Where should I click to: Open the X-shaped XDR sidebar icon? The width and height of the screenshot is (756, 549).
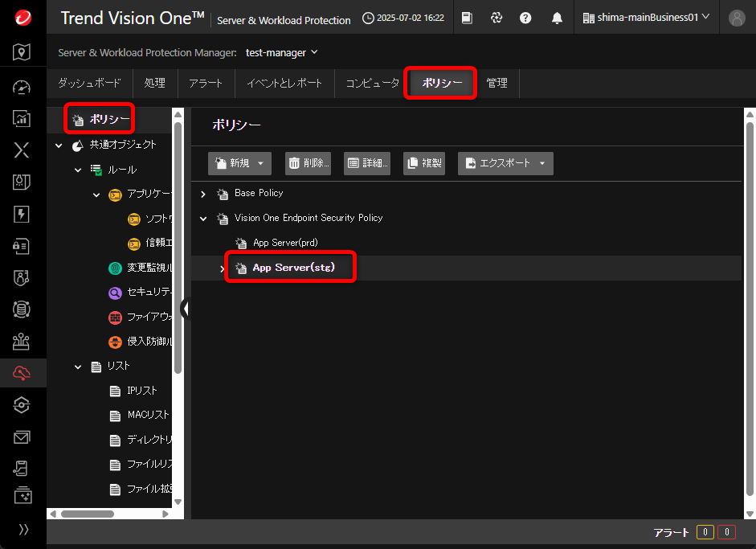click(22, 150)
